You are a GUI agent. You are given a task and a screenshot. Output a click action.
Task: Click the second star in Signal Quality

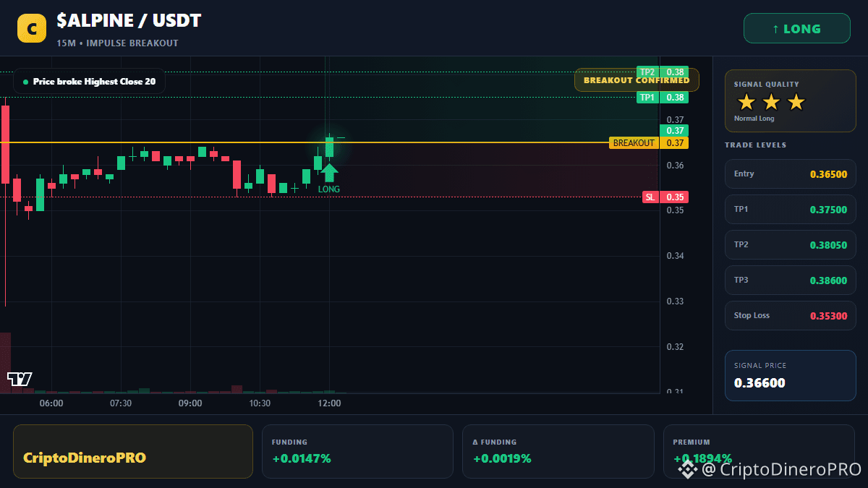(x=771, y=102)
